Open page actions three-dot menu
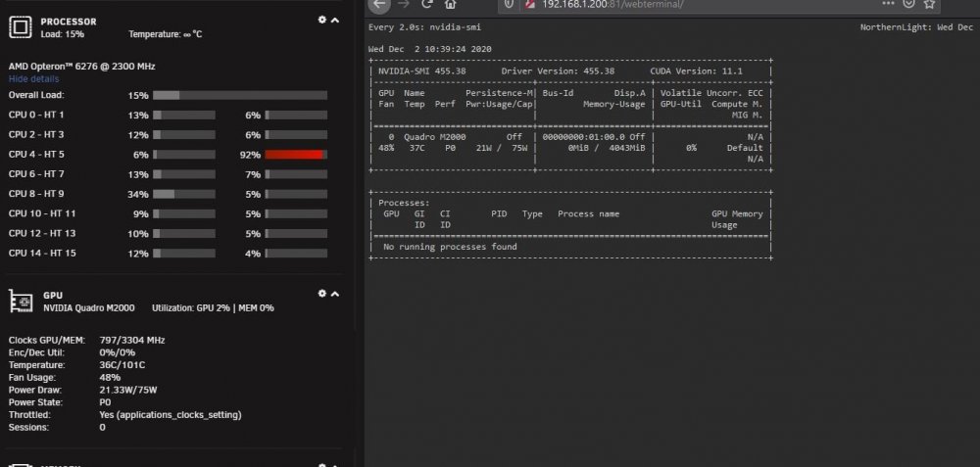 (x=888, y=3)
